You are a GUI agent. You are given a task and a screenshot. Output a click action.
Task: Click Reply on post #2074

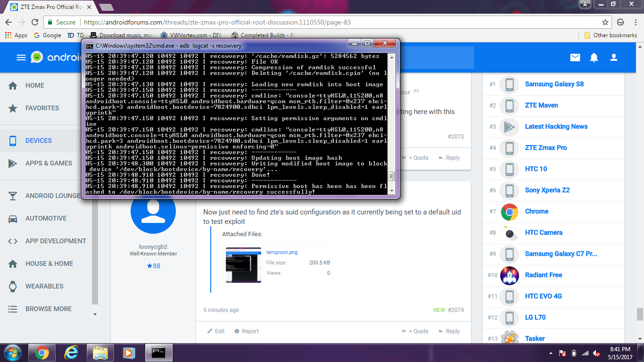click(448, 331)
